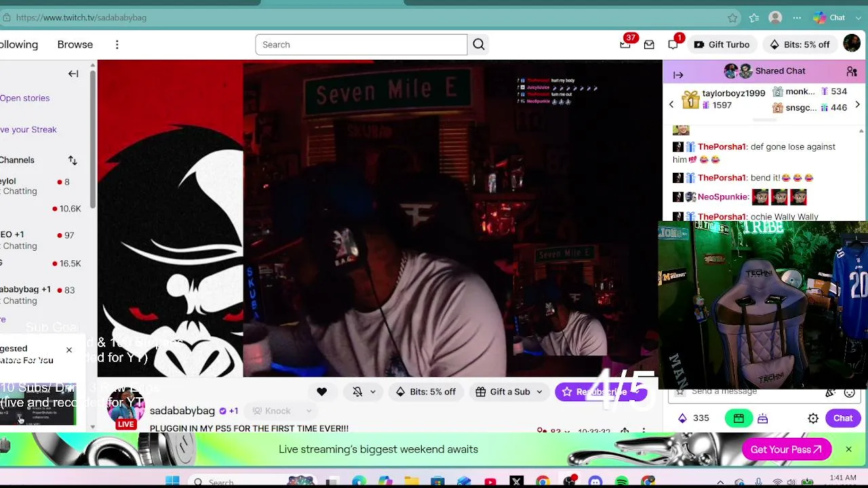Open Spotify from the taskbar
This screenshot has width=868, height=488.
tap(622, 482)
